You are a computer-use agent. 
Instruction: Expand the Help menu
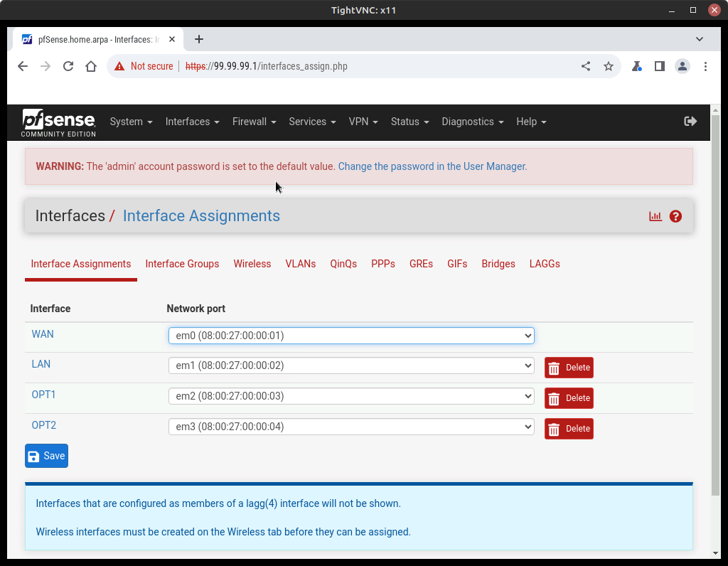pyautogui.click(x=531, y=122)
